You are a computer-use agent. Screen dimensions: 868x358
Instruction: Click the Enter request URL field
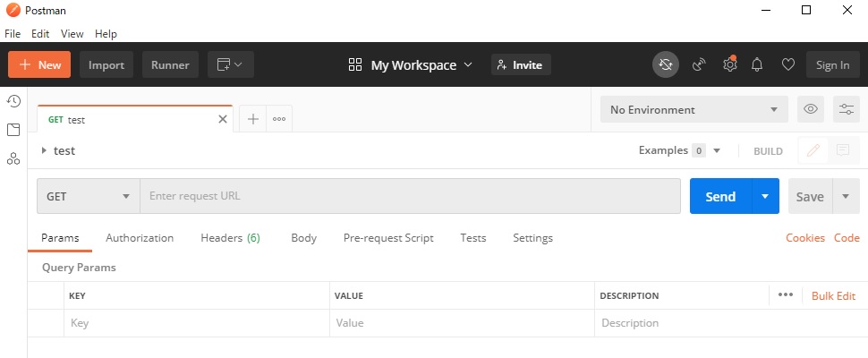pyautogui.click(x=410, y=196)
